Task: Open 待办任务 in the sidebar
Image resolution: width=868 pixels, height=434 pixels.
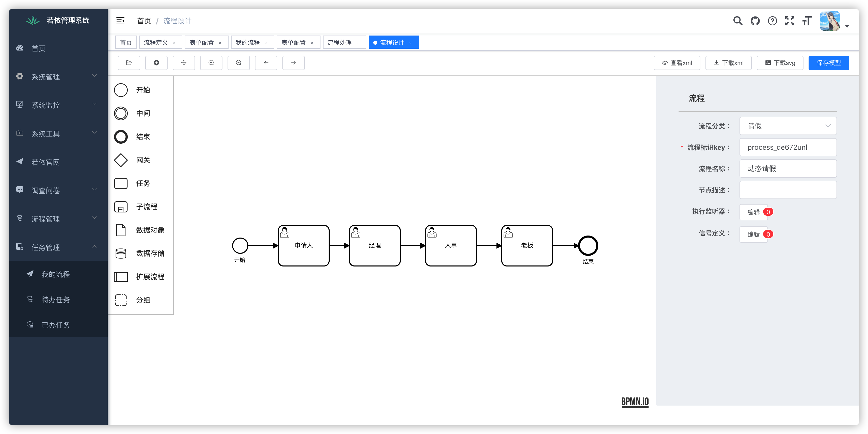Action: point(56,300)
